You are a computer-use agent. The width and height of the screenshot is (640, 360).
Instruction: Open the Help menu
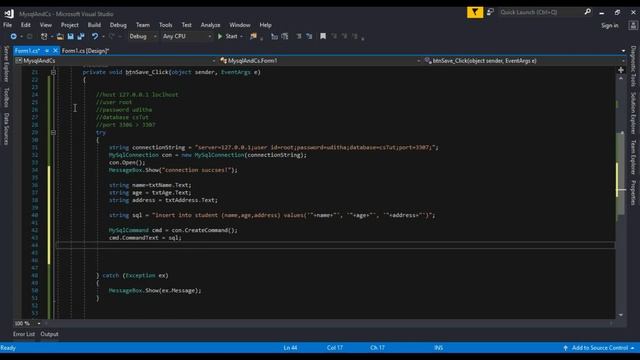pos(266,25)
